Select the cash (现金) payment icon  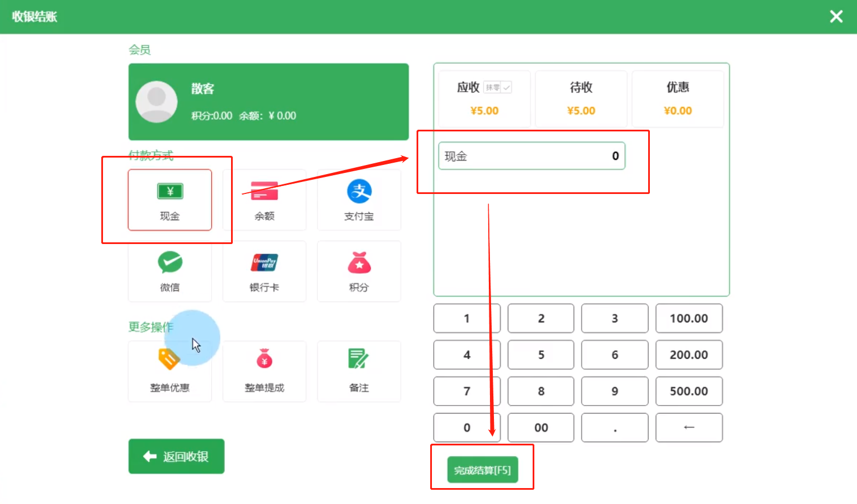pyautogui.click(x=170, y=192)
